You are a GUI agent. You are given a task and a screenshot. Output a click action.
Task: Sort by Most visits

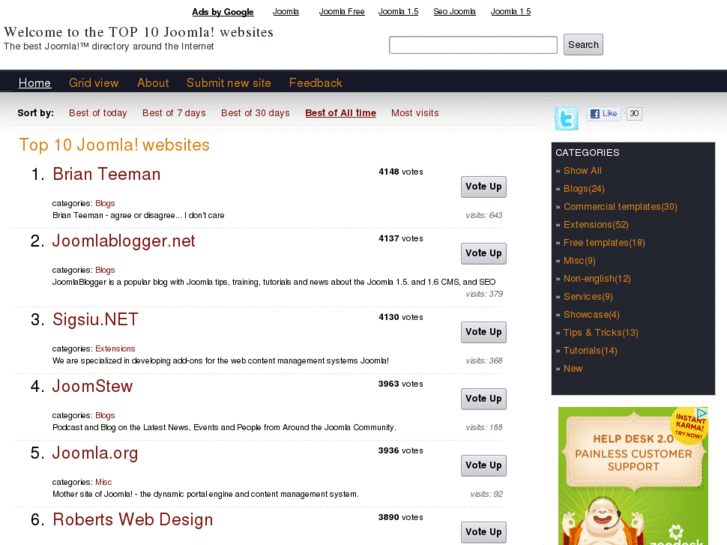point(415,113)
